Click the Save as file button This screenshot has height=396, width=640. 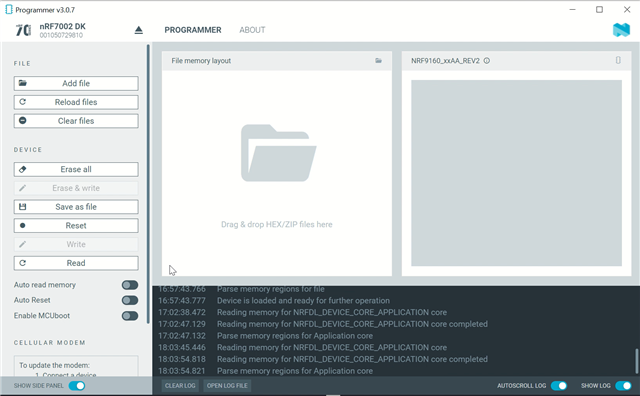coord(76,207)
